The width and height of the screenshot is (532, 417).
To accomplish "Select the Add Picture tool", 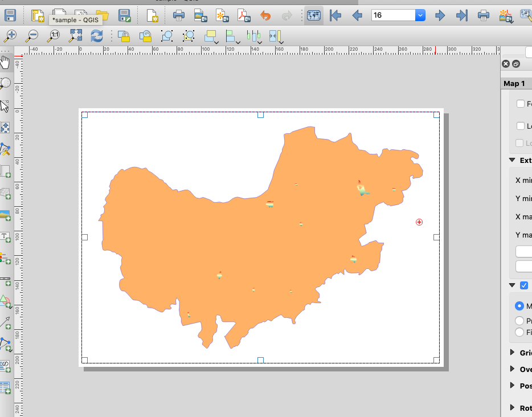I will [x=5, y=216].
